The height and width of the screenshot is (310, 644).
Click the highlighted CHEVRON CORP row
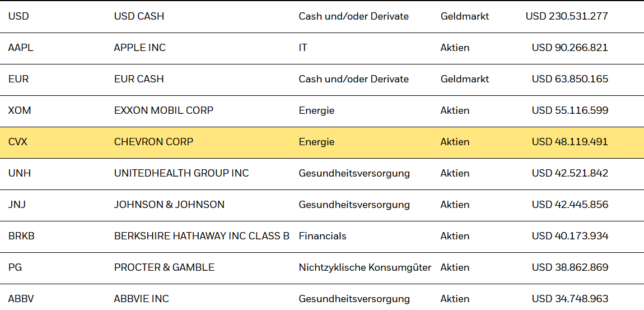tap(153, 142)
